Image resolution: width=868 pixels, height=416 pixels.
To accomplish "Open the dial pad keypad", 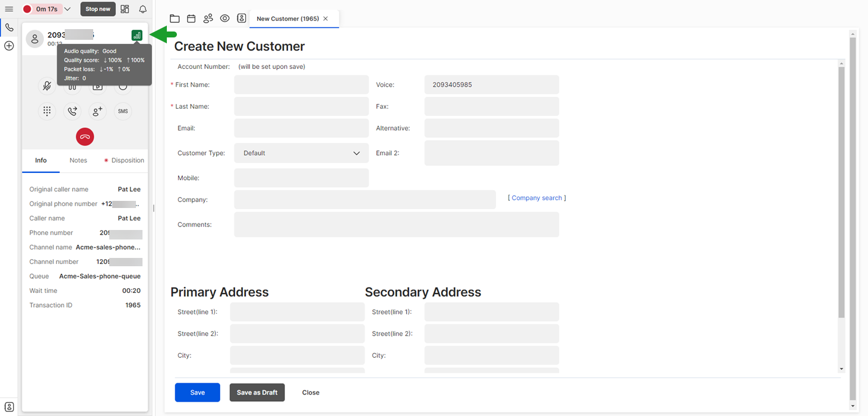I will (47, 111).
